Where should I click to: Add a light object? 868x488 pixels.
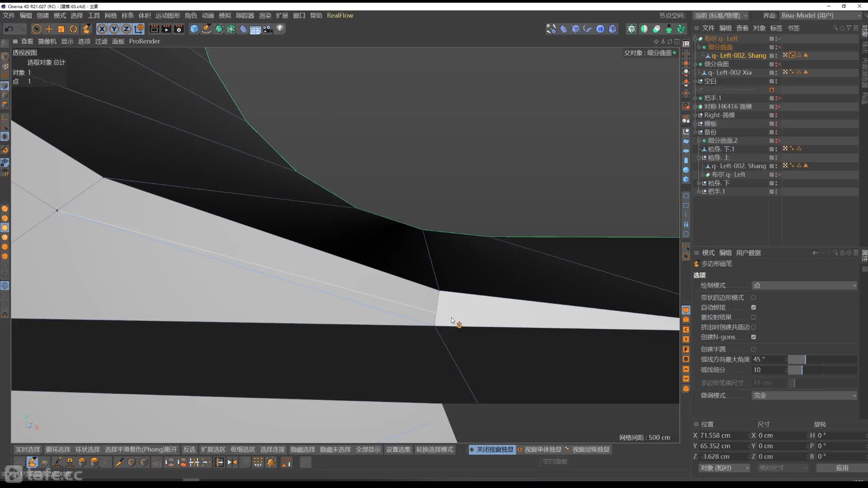[280, 29]
